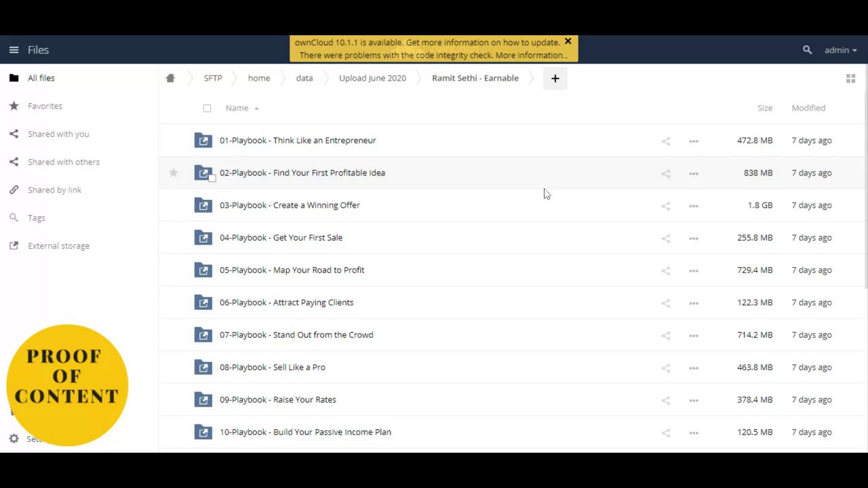
Task: Share the 03-Playbook folder
Action: click(665, 206)
